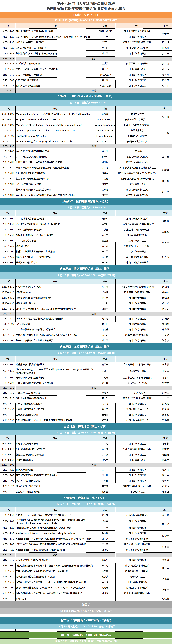Select topic "Mechanism of renal anemia and abnormality in iron utilization"
Viewport: 172px width, 644px height.
coord(49,125)
